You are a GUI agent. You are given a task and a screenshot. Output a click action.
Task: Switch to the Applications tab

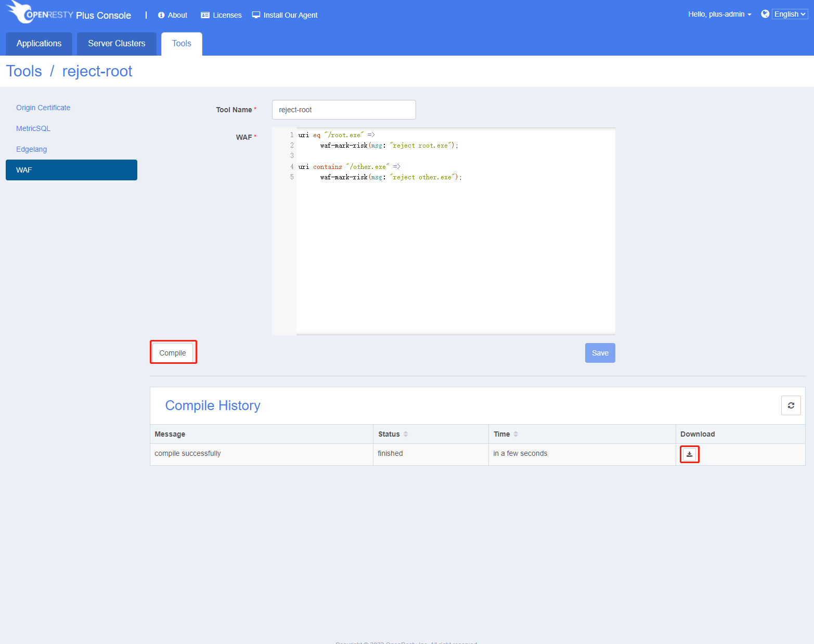pos(39,44)
